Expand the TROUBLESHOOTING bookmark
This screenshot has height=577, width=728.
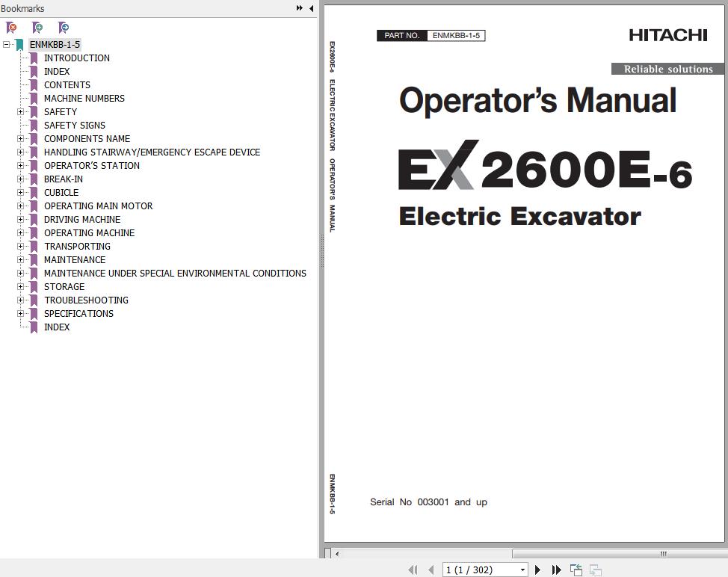tap(20, 300)
